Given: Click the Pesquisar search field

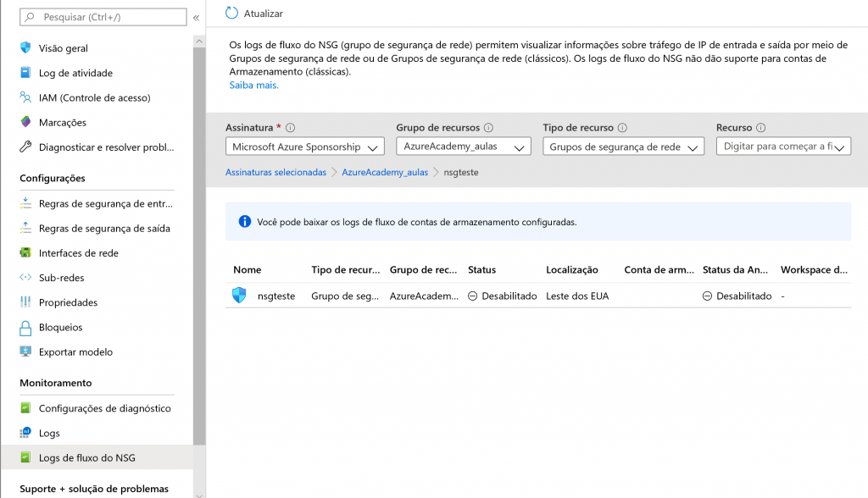Looking at the screenshot, I should pyautogui.click(x=106, y=17).
